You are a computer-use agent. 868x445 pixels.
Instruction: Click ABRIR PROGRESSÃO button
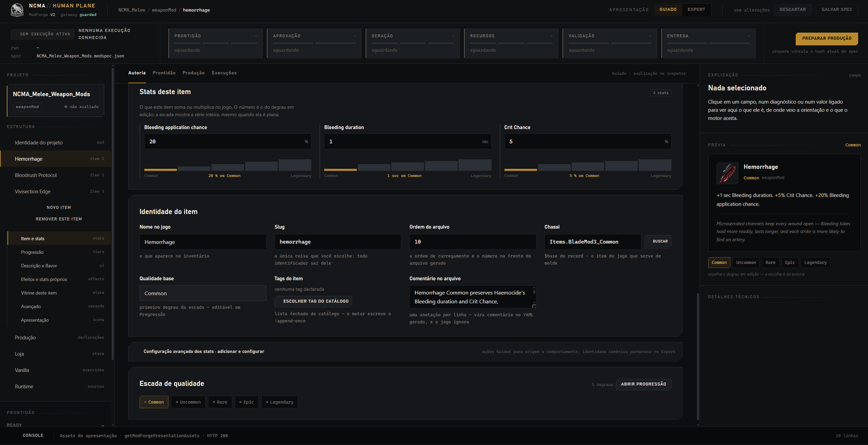[x=643, y=384]
